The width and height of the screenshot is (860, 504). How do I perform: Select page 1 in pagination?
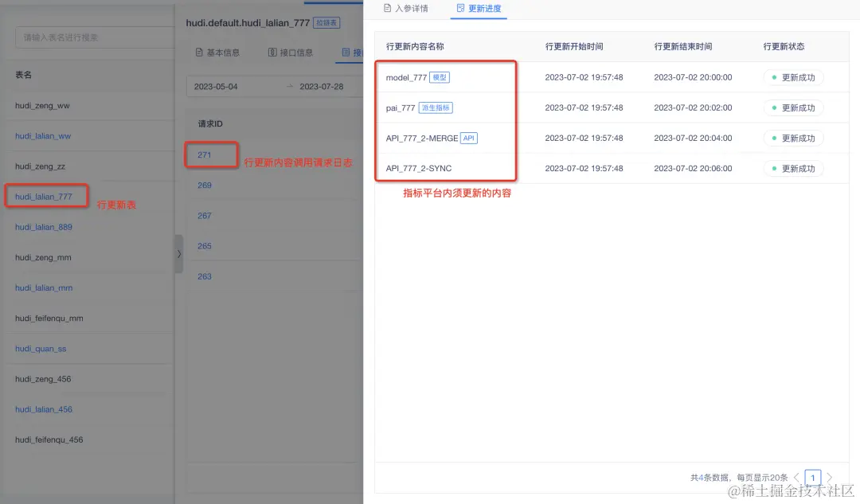(813, 477)
